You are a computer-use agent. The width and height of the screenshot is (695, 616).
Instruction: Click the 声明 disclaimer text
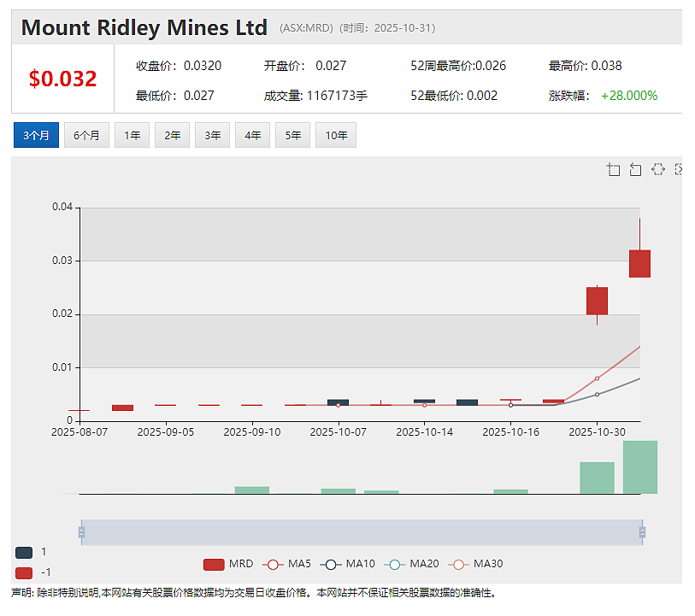coord(254,593)
